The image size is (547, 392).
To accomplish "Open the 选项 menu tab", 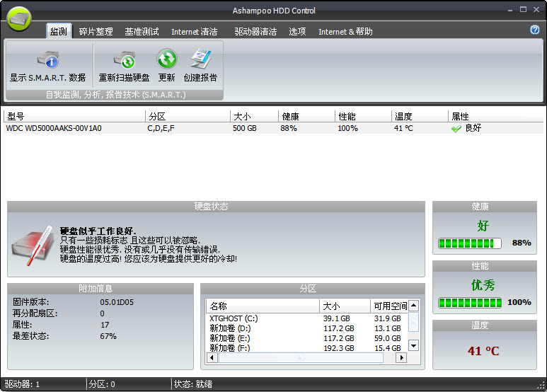I will (x=297, y=32).
